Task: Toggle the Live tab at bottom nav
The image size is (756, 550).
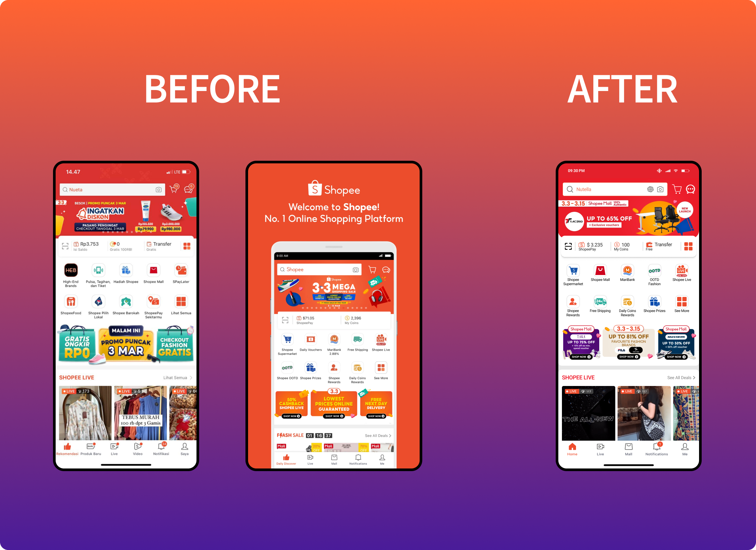Action: (x=600, y=451)
